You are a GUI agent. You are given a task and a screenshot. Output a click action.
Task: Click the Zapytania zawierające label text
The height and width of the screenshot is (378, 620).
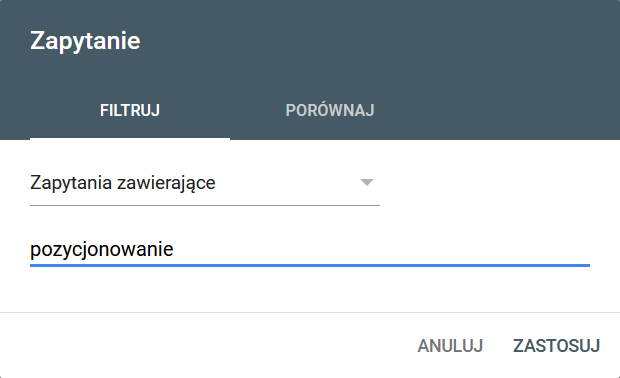(x=123, y=183)
